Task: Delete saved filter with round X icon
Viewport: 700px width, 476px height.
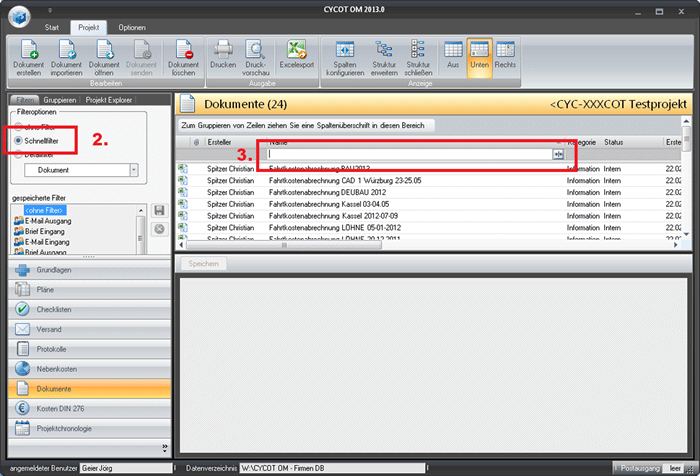Action: pyautogui.click(x=159, y=229)
